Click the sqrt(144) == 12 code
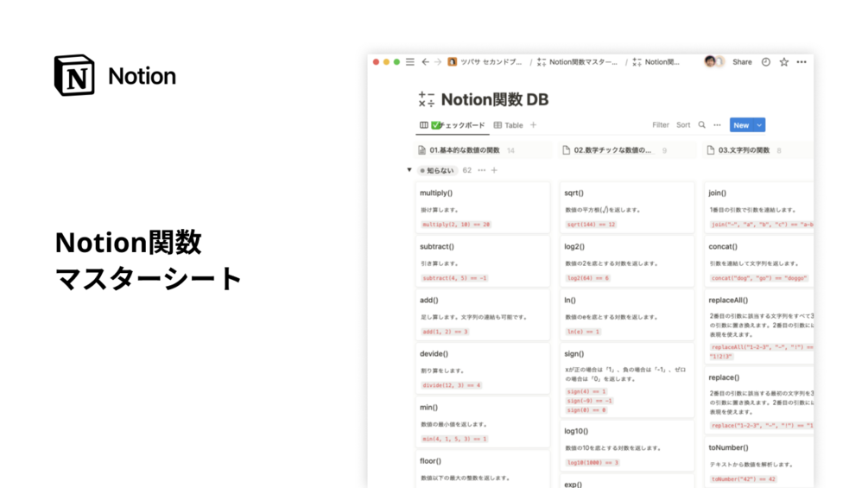The image size is (868, 488). (x=591, y=224)
